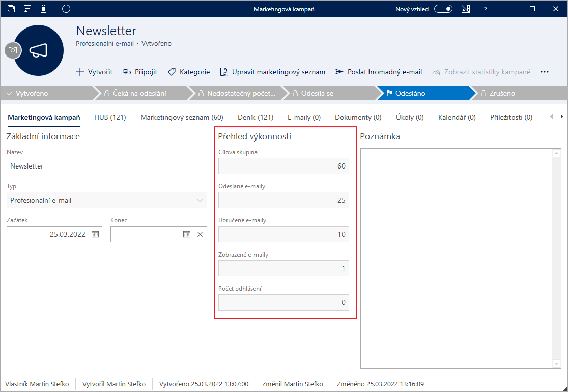The image size is (568, 392).
Task: Toggle the Nový vzhled switch
Action: point(443,9)
